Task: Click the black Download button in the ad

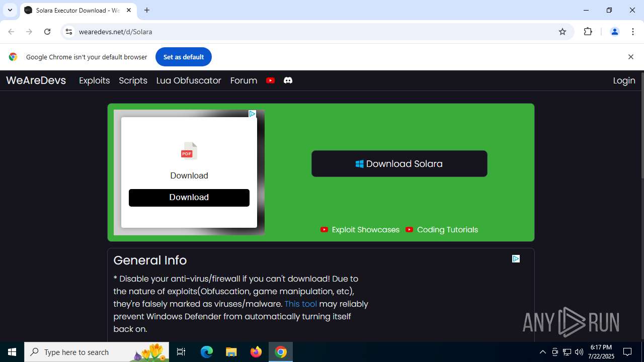Action: click(189, 198)
